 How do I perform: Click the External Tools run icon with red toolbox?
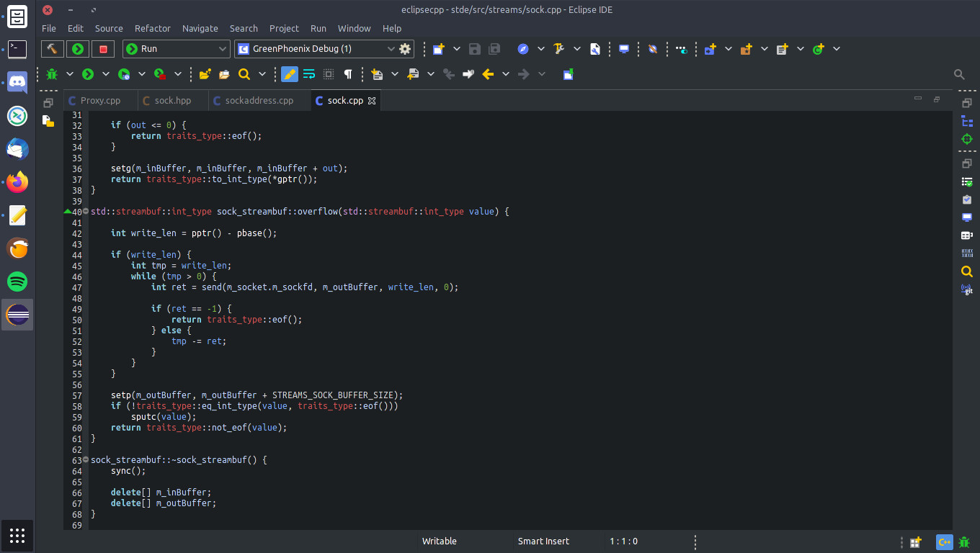[160, 74]
